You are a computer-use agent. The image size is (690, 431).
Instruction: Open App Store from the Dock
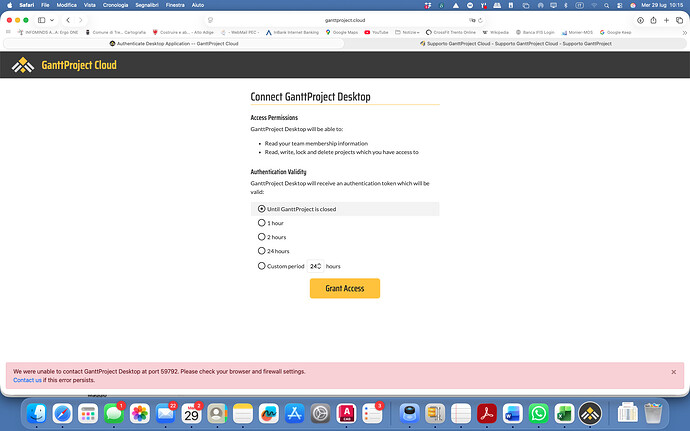point(294,413)
